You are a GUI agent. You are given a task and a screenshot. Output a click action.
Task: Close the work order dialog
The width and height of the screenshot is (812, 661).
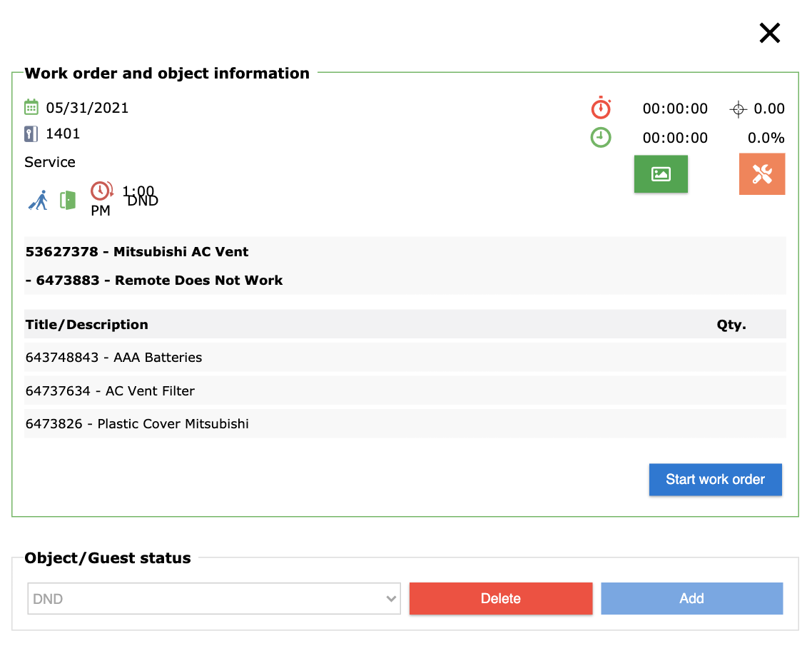click(769, 33)
